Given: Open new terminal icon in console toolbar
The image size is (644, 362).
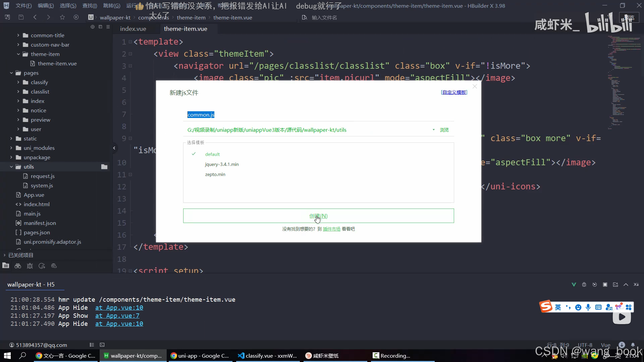Looking at the screenshot, I should coord(615,285).
